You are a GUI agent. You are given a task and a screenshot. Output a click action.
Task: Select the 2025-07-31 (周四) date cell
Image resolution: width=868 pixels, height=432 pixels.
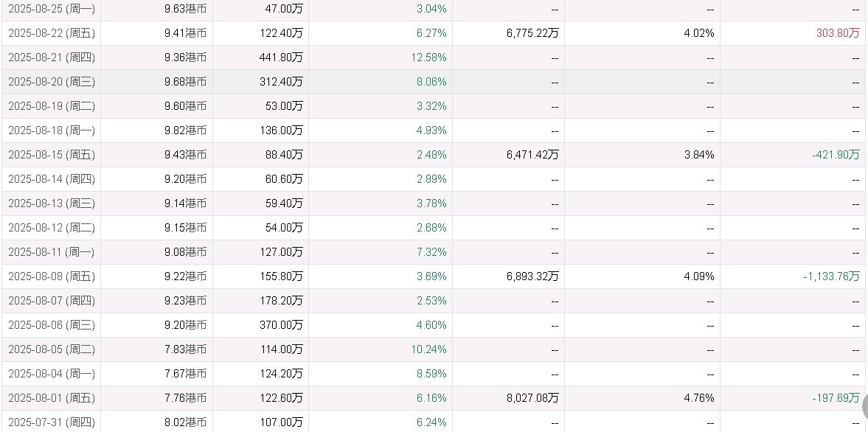pos(52,422)
